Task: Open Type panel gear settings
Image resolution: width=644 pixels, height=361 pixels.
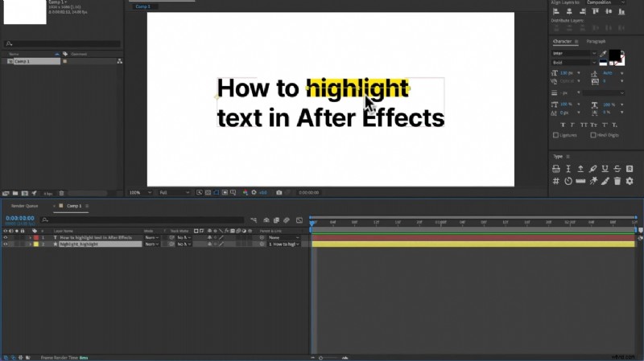Action: (630, 181)
